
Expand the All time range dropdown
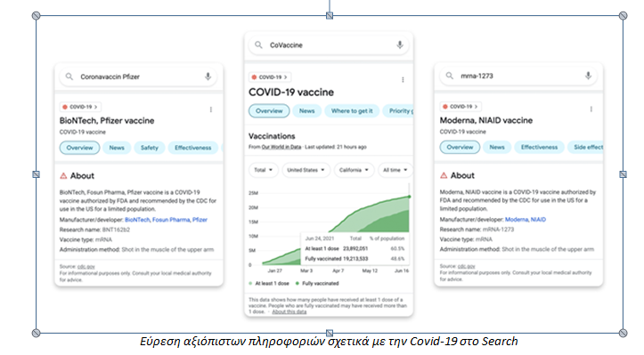[x=395, y=170]
